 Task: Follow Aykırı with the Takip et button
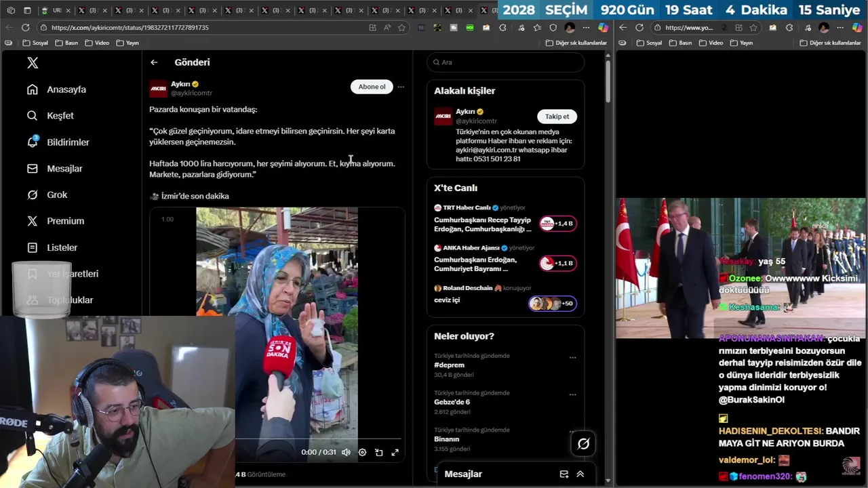557,117
